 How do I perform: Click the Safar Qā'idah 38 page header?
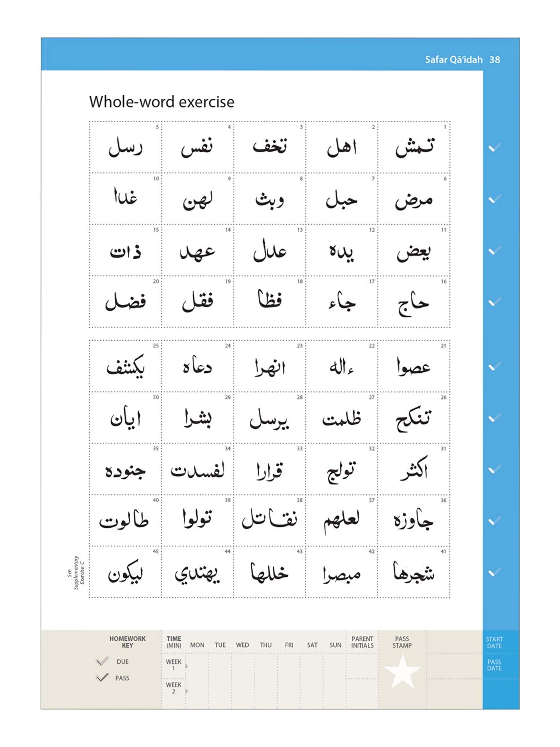(463, 59)
